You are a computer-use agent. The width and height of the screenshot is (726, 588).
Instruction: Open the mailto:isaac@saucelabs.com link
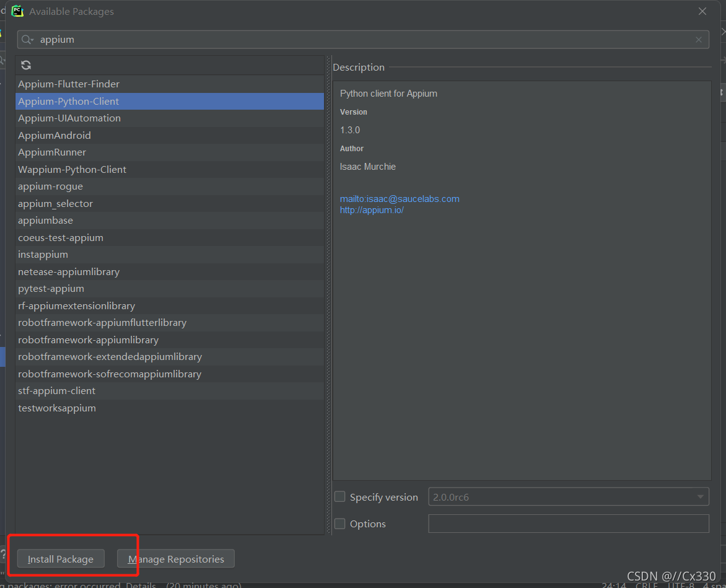click(400, 199)
